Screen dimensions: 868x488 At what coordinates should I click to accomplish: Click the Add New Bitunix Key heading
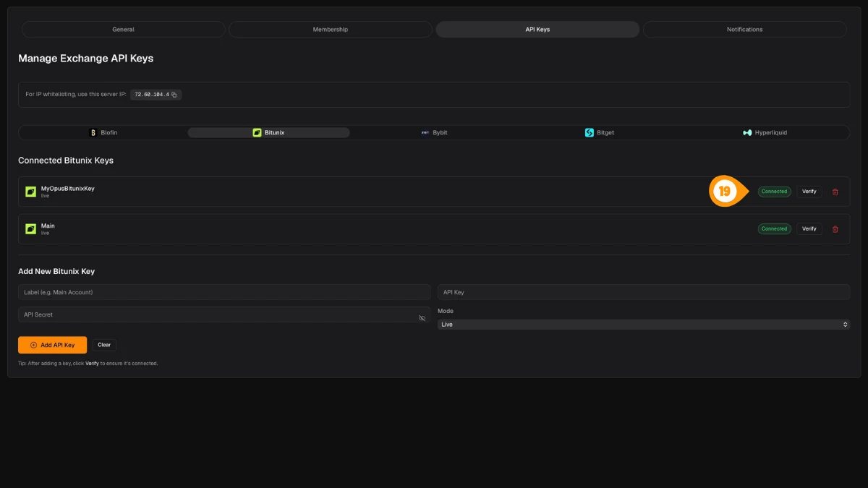(x=56, y=271)
